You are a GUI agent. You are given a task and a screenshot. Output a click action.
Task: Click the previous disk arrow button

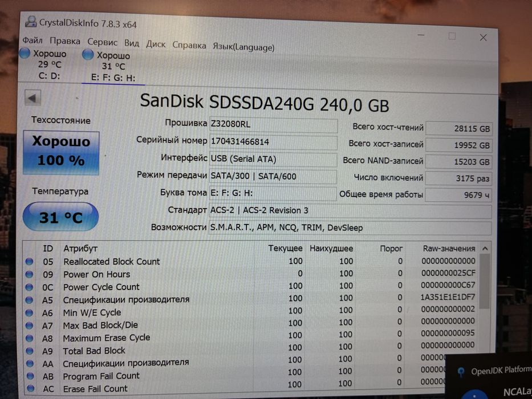click(x=33, y=98)
